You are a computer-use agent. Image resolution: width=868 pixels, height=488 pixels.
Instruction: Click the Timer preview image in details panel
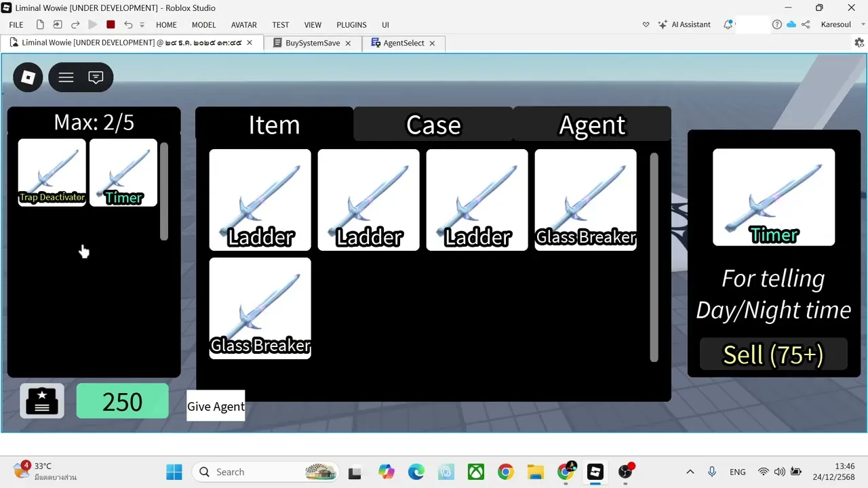[774, 197]
